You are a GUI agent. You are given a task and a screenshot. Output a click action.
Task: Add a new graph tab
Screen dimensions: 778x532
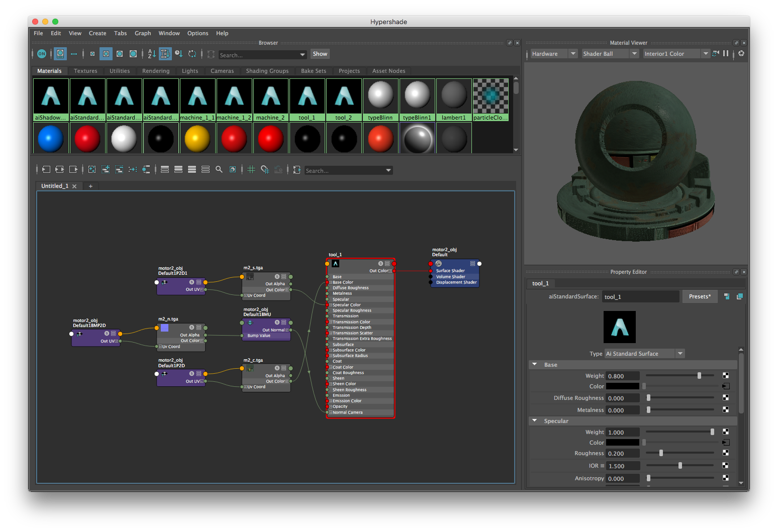click(x=90, y=186)
